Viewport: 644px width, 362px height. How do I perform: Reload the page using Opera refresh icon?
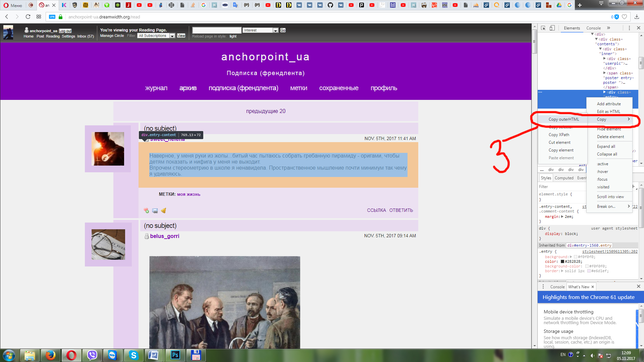28,17
